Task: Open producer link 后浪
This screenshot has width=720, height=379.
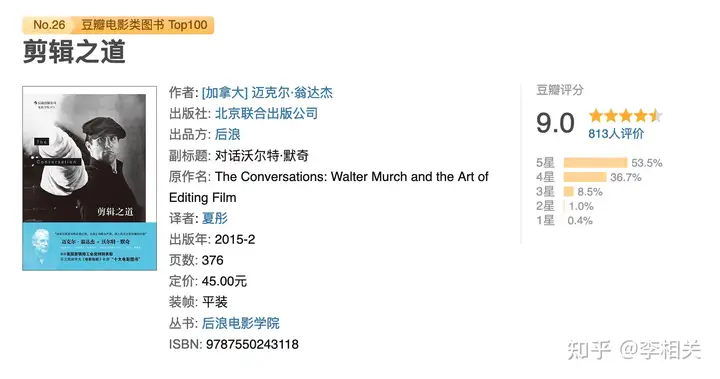Action: tap(228, 135)
